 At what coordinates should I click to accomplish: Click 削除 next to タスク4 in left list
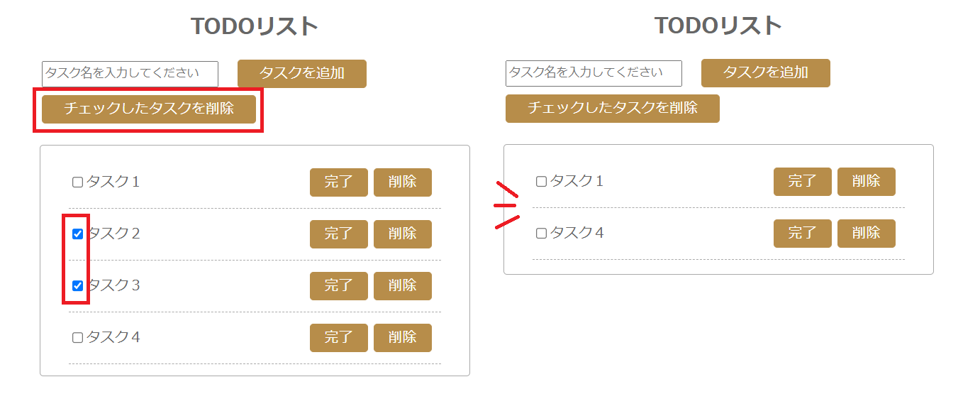[403, 337]
